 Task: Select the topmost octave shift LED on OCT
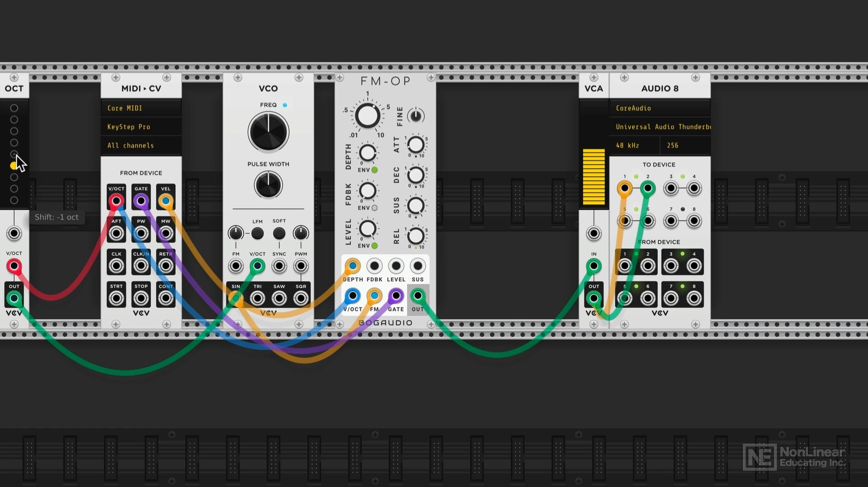click(14, 108)
